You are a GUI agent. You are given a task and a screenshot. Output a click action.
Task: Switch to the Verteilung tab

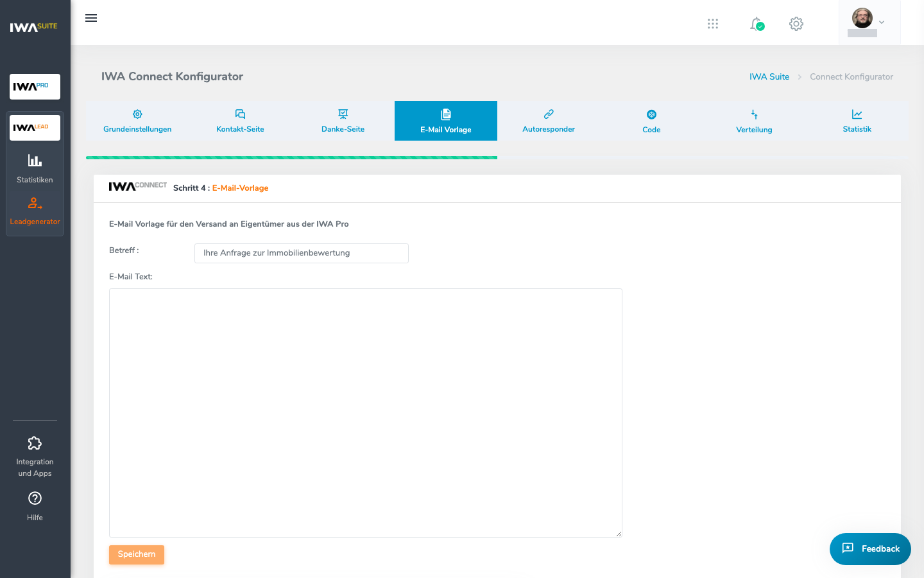click(754, 121)
